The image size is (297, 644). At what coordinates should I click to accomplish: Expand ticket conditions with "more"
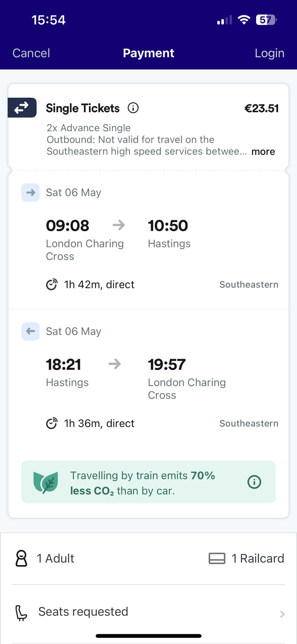263,152
